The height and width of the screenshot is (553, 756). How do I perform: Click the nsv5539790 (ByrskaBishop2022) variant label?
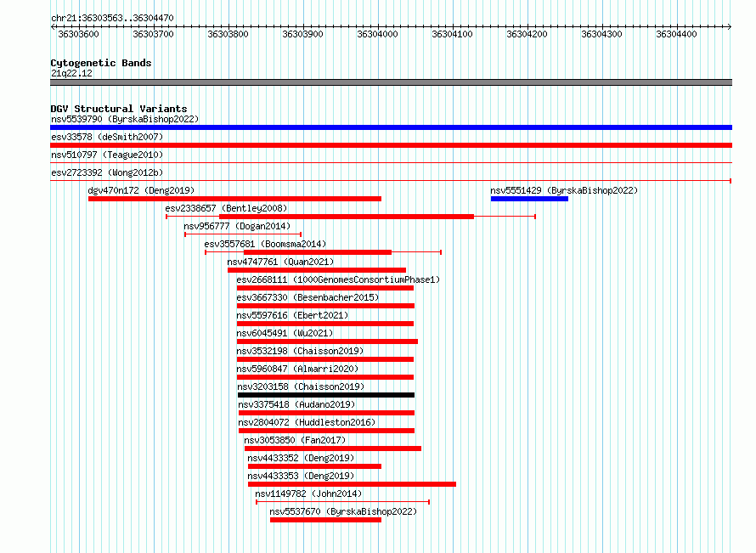(x=125, y=119)
